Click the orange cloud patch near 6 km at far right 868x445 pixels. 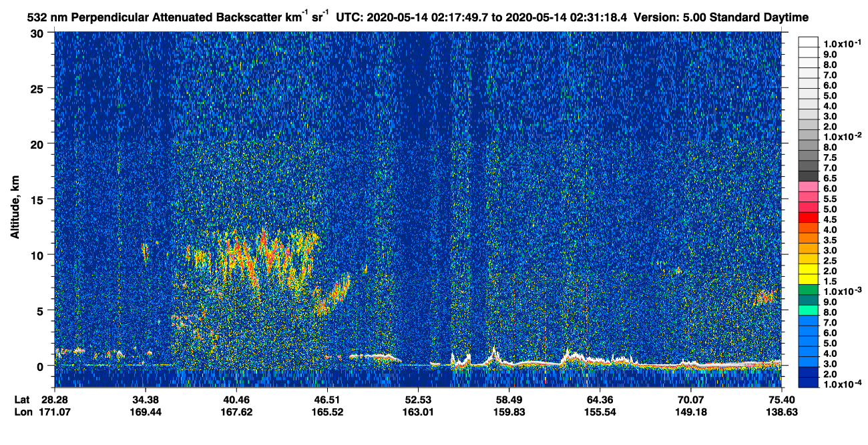point(765,297)
